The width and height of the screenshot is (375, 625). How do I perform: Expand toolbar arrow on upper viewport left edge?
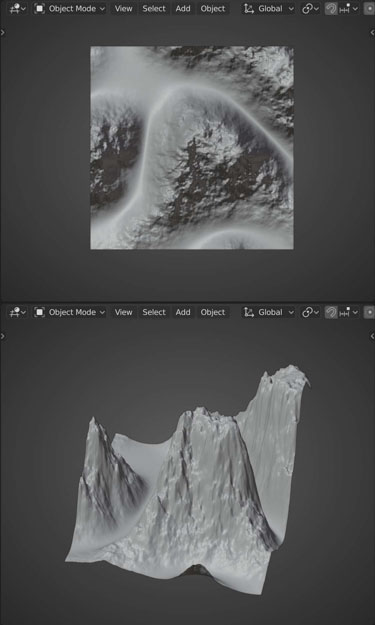pyautogui.click(x=3, y=33)
